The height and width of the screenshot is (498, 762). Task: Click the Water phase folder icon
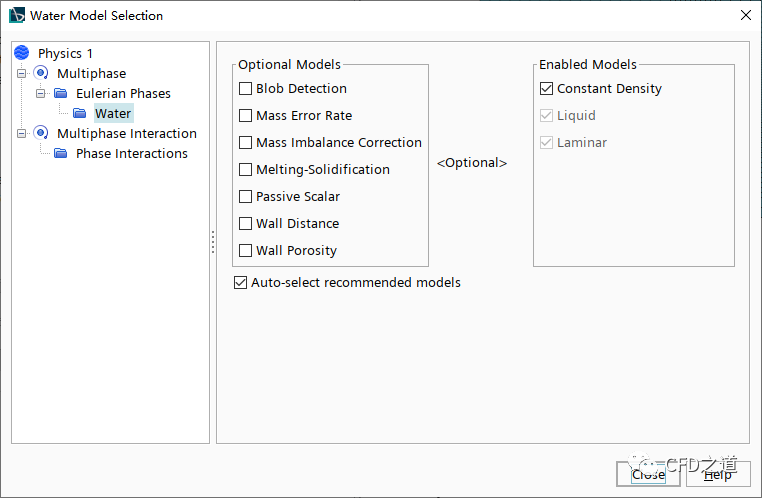(x=79, y=113)
